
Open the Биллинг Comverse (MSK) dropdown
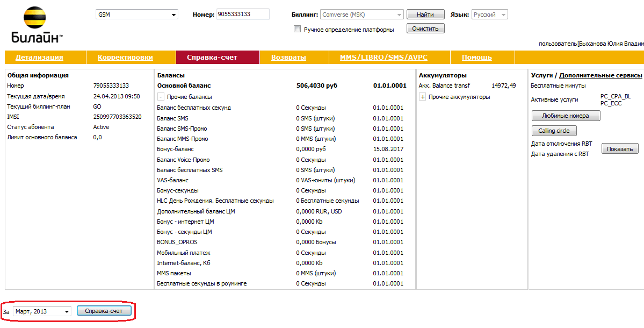pos(362,15)
